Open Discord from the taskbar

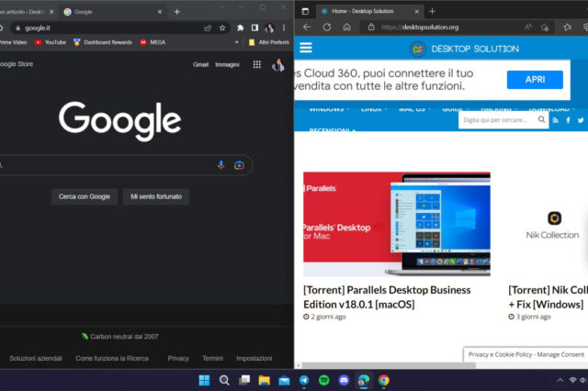coord(344,381)
